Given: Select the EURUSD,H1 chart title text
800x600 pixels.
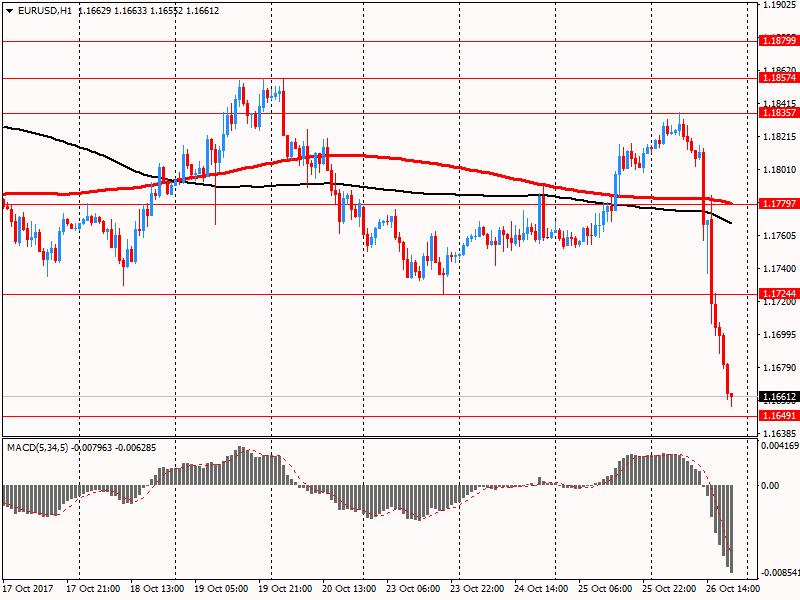Looking at the screenshot, I should pos(45,11).
